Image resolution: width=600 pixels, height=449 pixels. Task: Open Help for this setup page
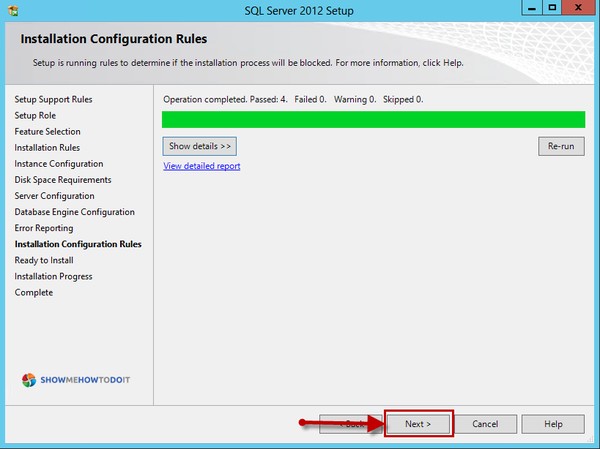(553, 424)
